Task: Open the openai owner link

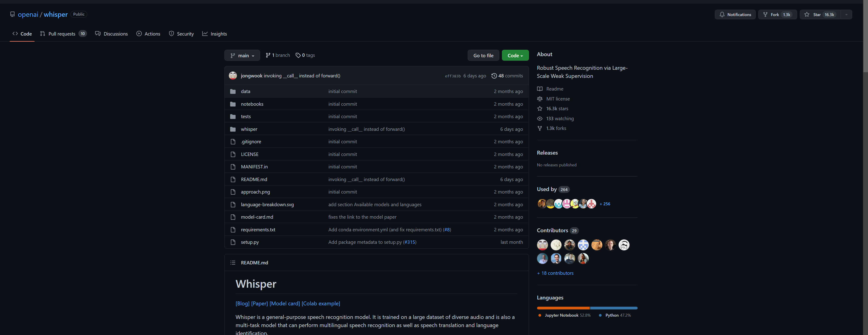Action: pyautogui.click(x=28, y=14)
